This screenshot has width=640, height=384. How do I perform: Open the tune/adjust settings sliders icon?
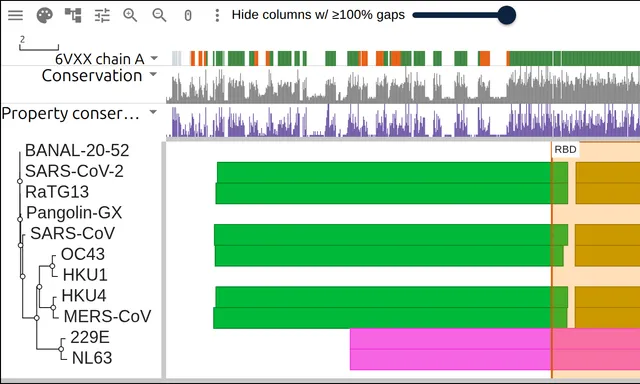click(102, 16)
